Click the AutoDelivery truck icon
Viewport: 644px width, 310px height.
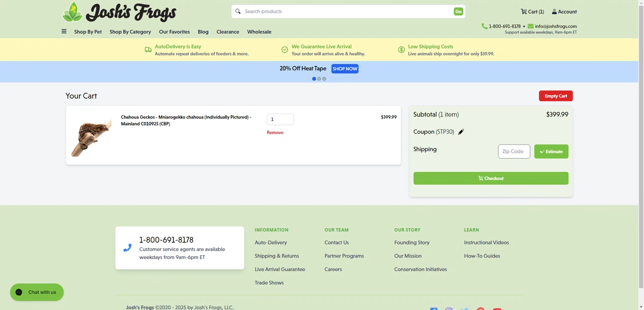click(x=148, y=50)
